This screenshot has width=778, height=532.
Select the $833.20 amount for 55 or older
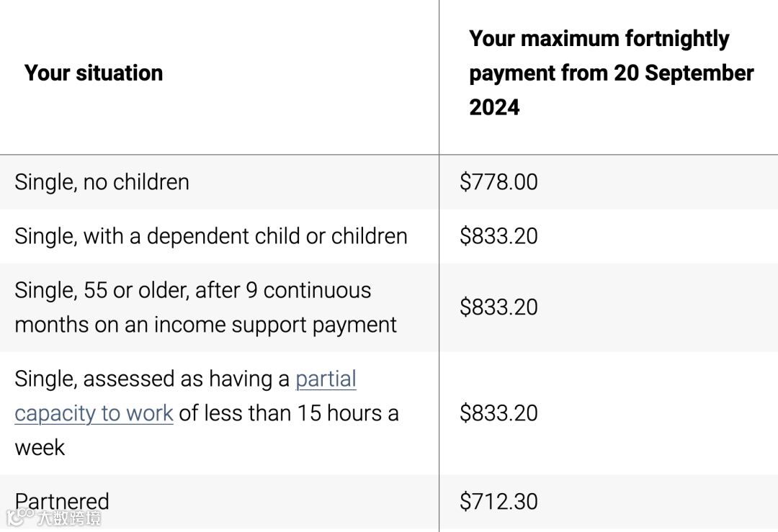click(498, 307)
